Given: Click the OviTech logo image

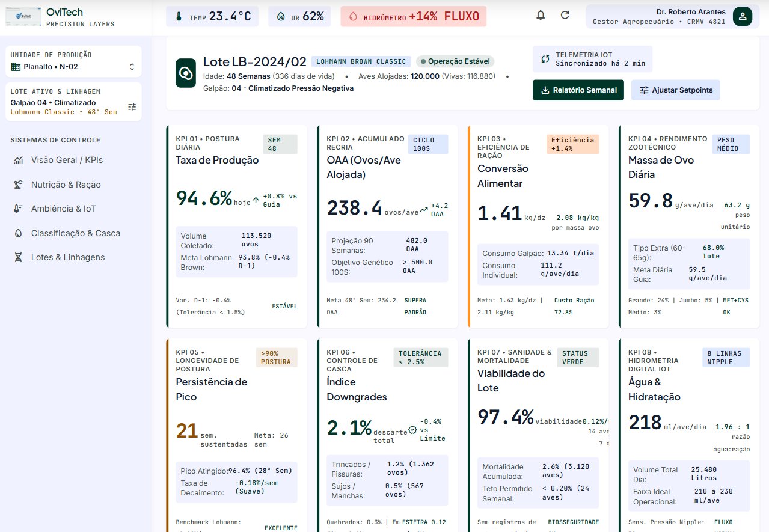Looking at the screenshot, I should pyautogui.click(x=23, y=16).
